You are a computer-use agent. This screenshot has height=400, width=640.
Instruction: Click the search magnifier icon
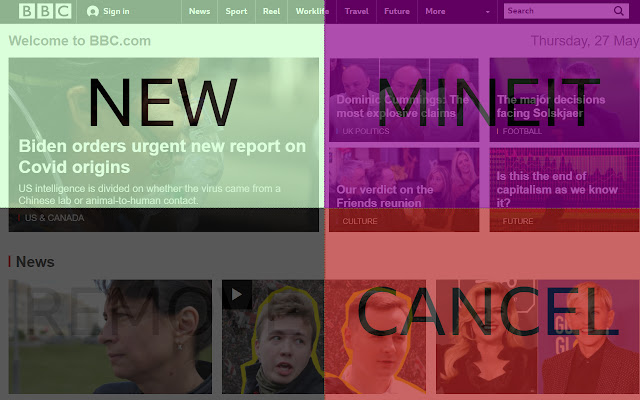point(619,11)
